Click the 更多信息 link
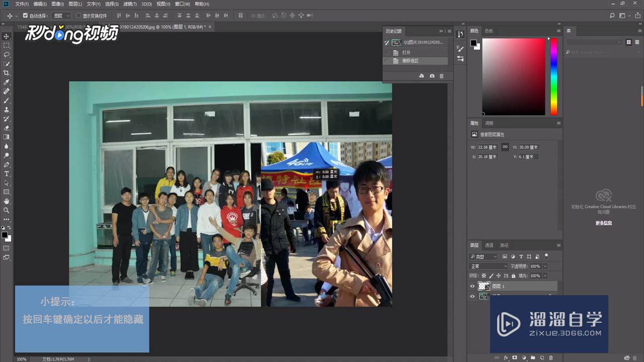644x362 pixels. tap(603, 223)
